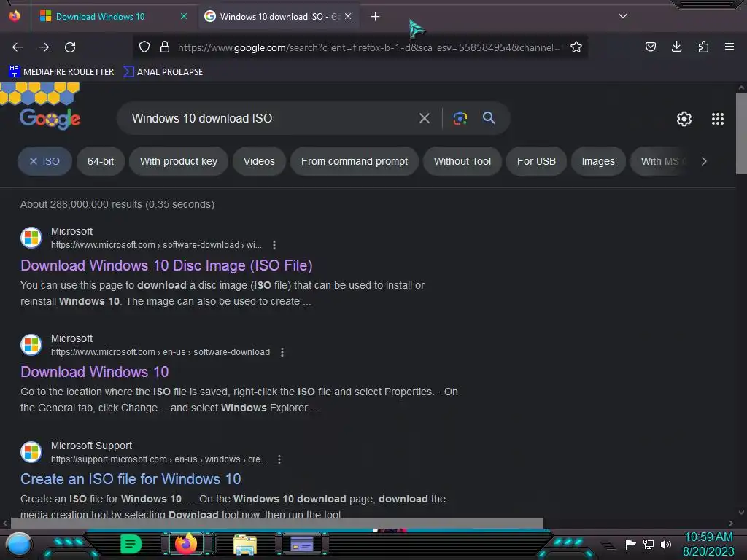747x560 pixels.
Task: Click the magnifier search icon
Action: (x=489, y=117)
